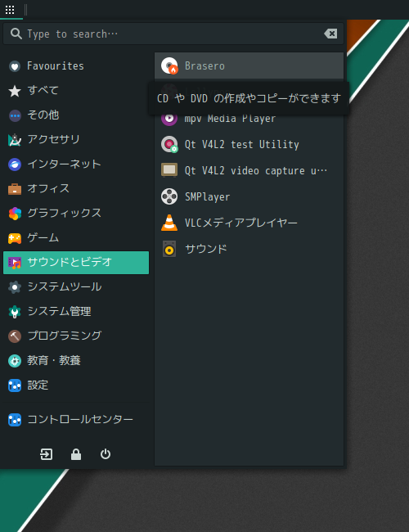Click the システム管理 wrench icon
409x532 pixels.
(15, 312)
